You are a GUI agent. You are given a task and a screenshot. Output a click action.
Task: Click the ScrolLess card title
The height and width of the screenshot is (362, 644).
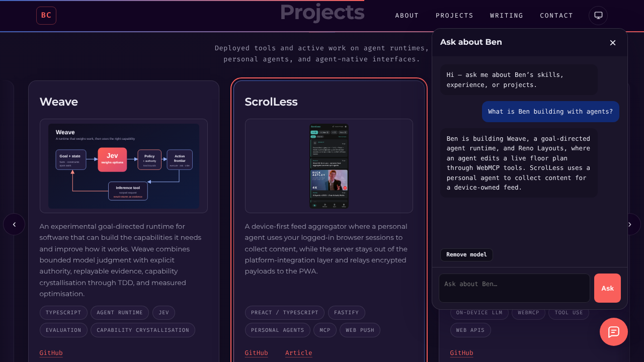coord(271,102)
